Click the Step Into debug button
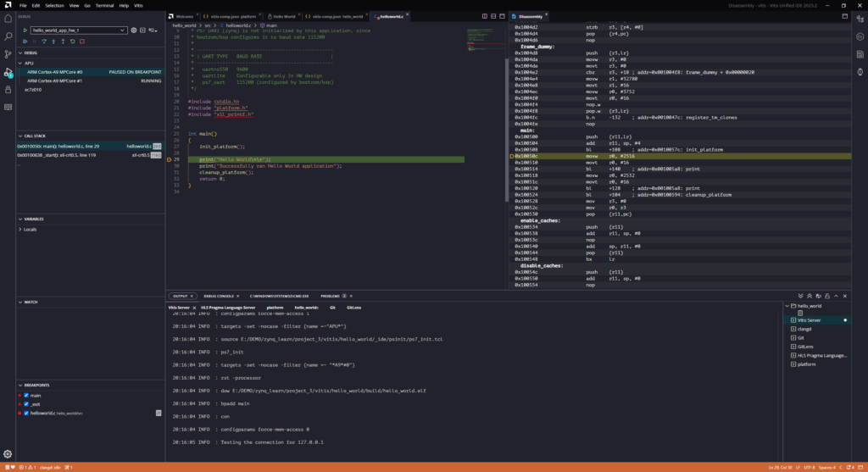Screen dimensions: 868x472 (x=53, y=42)
